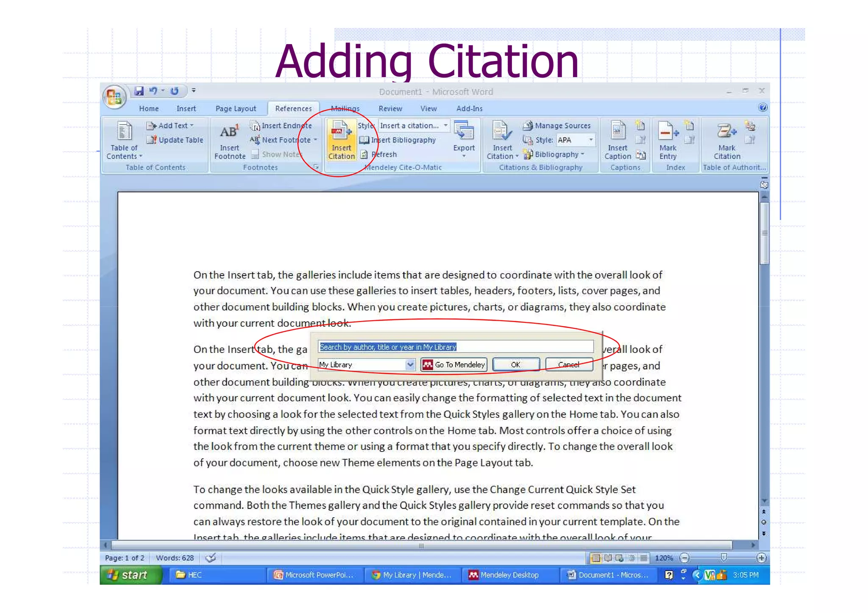This screenshot has width=868, height=613.
Task: Click Update Table
Action: [175, 140]
